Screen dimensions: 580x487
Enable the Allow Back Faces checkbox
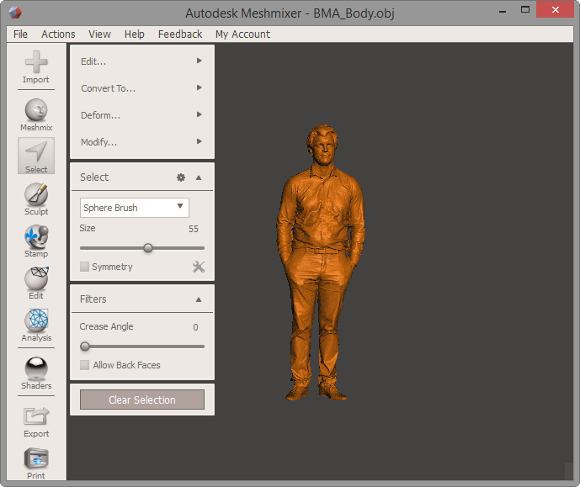point(84,365)
